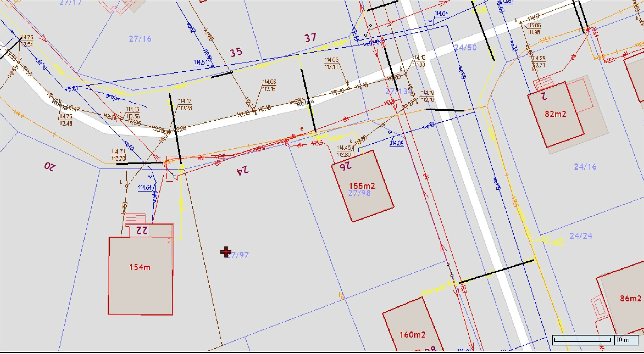Click the parcel label 27/16

pyautogui.click(x=140, y=39)
